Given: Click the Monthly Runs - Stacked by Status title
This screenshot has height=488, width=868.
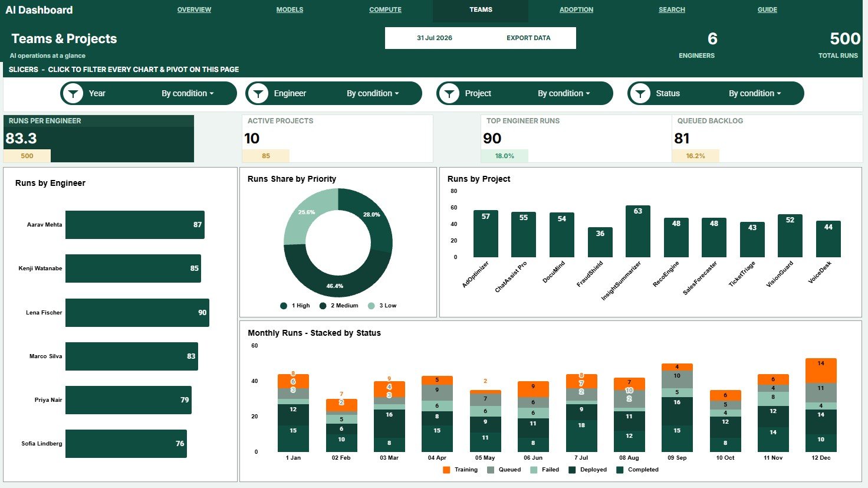Looking at the screenshot, I should pyautogui.click(x=314, y=333).
